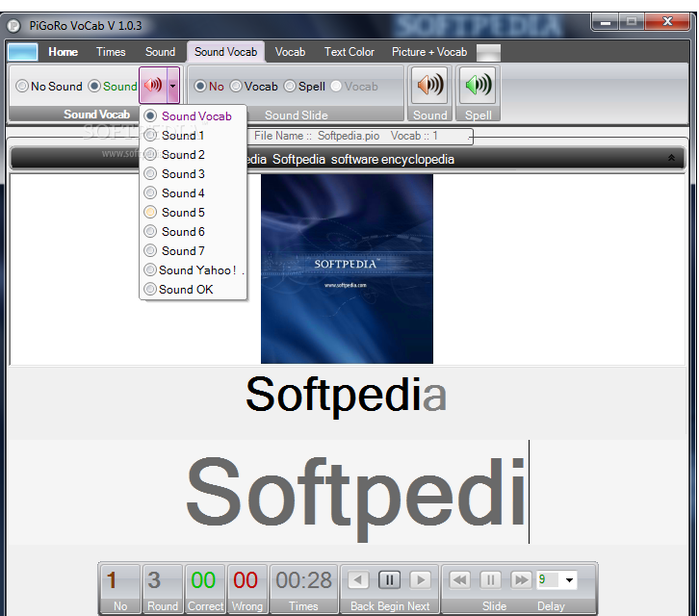
Task: Switch to the Sound tab
Action: pos(160,52)
